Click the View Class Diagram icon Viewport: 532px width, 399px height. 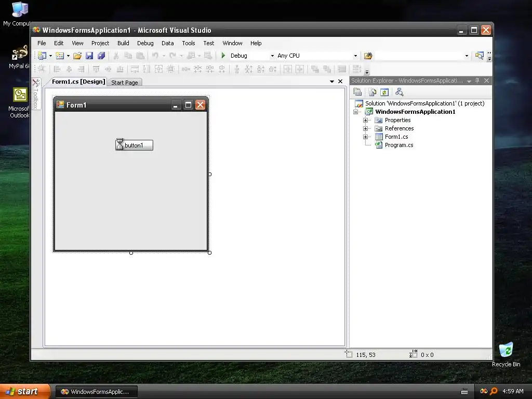pyautogui.click(x=400, y=92)
